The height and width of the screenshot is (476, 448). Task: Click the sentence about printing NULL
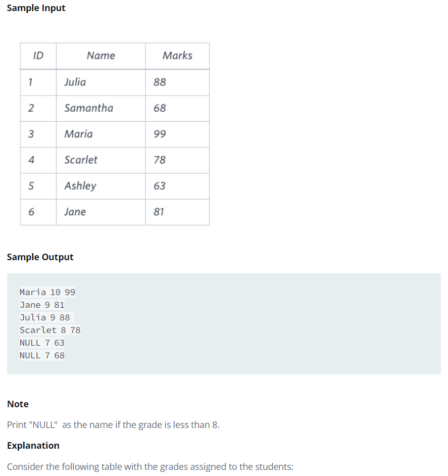click(113, 424)
